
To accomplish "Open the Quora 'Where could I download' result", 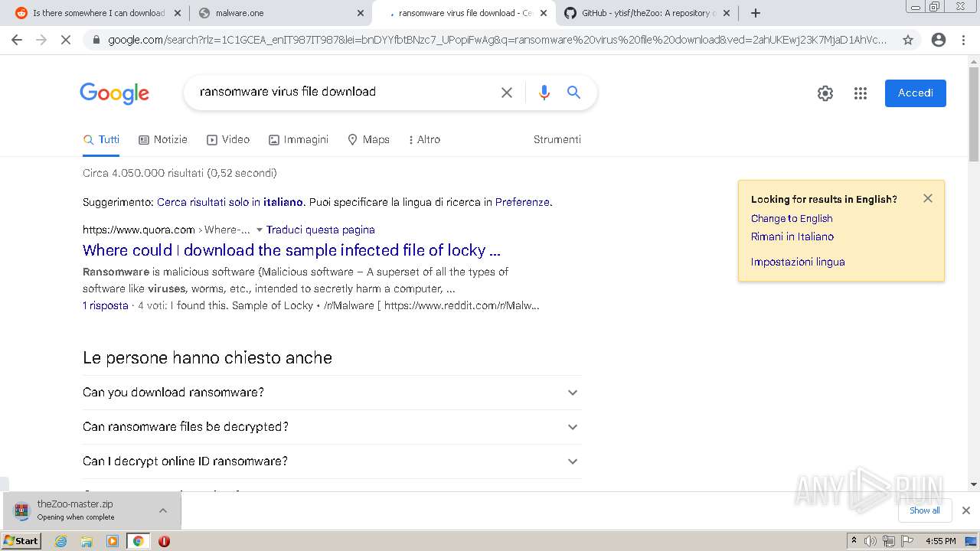I will point(292,250).
